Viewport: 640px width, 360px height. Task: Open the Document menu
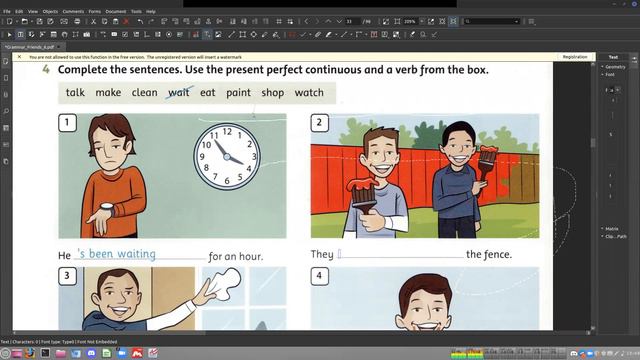tap(116, 11)
